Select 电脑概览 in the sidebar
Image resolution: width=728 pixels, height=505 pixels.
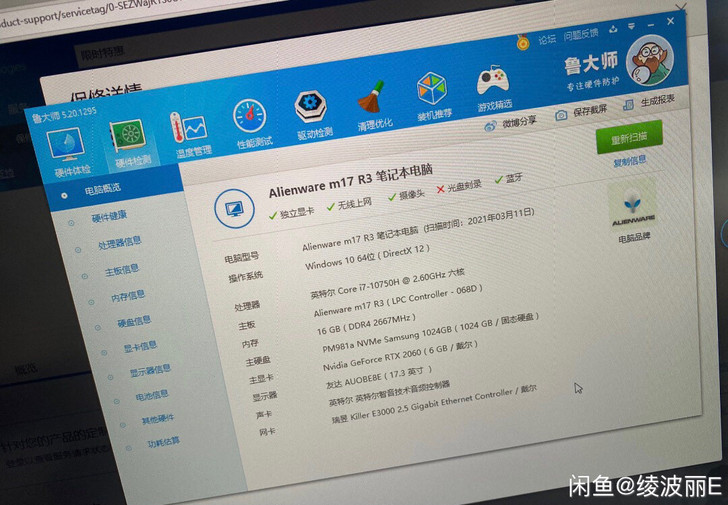pos(103,189)
